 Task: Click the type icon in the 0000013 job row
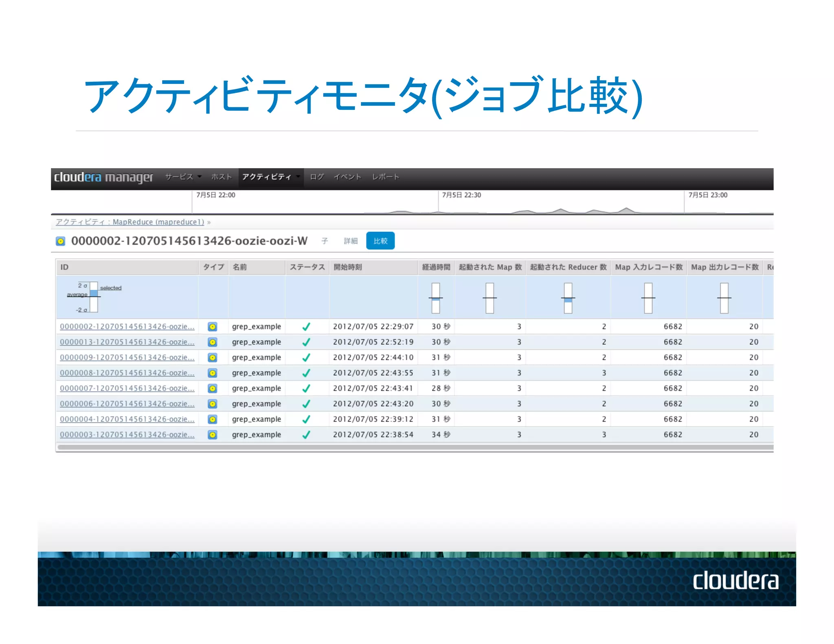pyautogui.click(x=212, y=342)
